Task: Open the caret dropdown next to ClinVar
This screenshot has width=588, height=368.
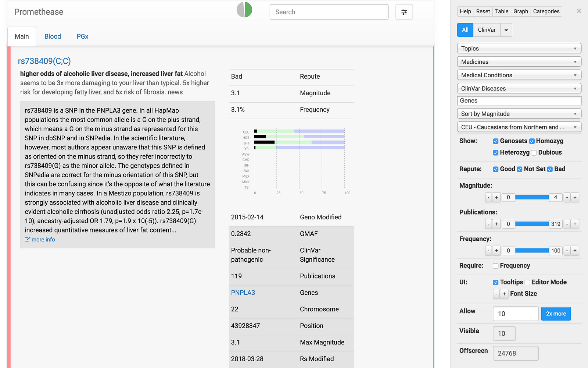Action: pyautogui.click(x=506, y=30)
